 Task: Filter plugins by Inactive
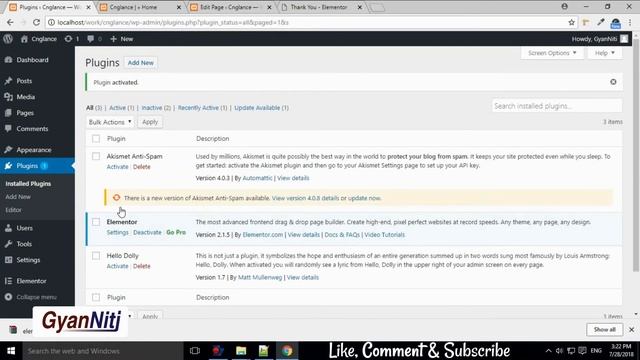[156, 108]
